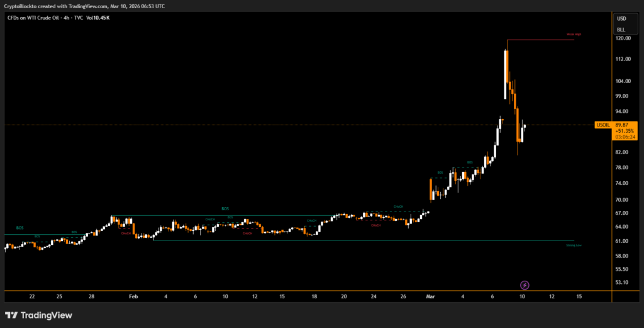Click the CHoCH label near Feb 26

point(398,206)
